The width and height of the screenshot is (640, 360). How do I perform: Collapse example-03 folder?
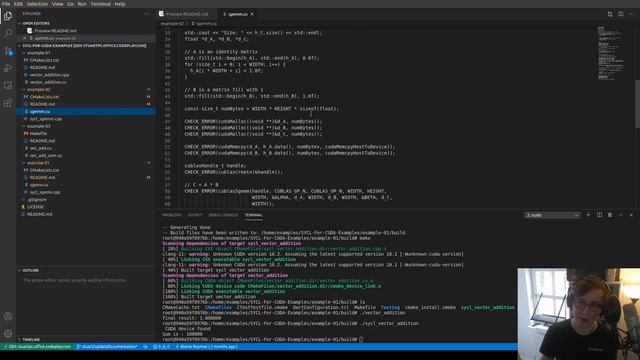(38, 126)
